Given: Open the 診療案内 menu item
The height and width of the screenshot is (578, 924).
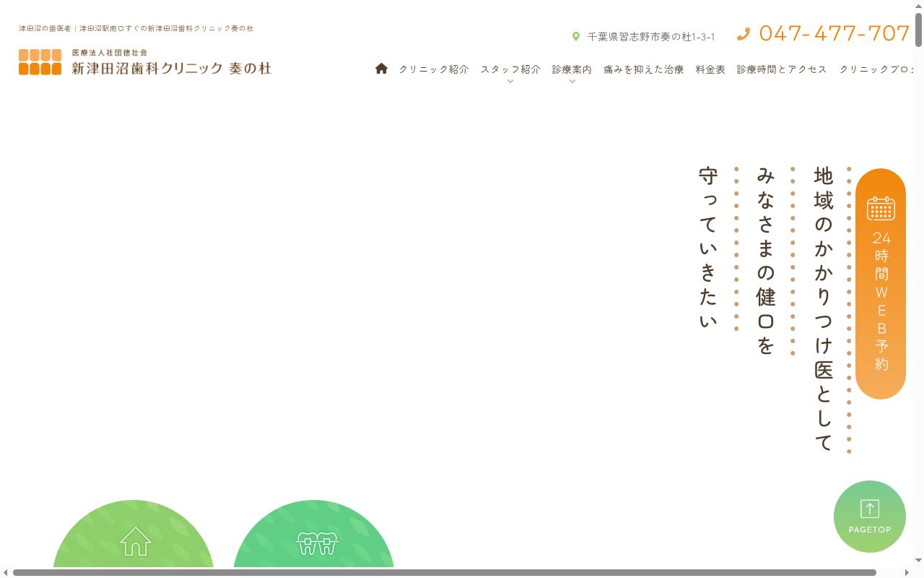Looking at the screenshot, I should (x=572, y=69).
